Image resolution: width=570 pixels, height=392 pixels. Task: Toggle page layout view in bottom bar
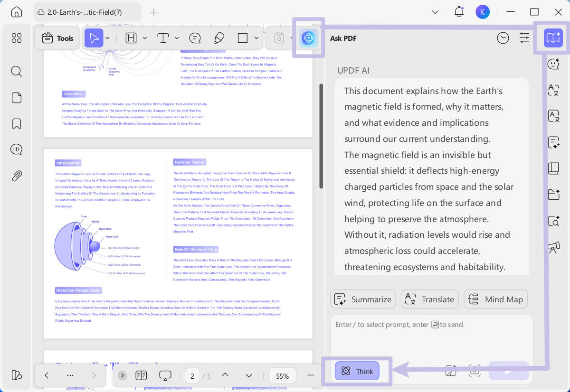(x=141, y=375)
